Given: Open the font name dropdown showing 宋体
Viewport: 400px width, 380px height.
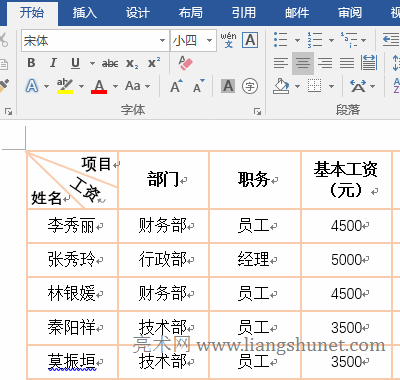Looking at the screenshot, I should 162,41.
